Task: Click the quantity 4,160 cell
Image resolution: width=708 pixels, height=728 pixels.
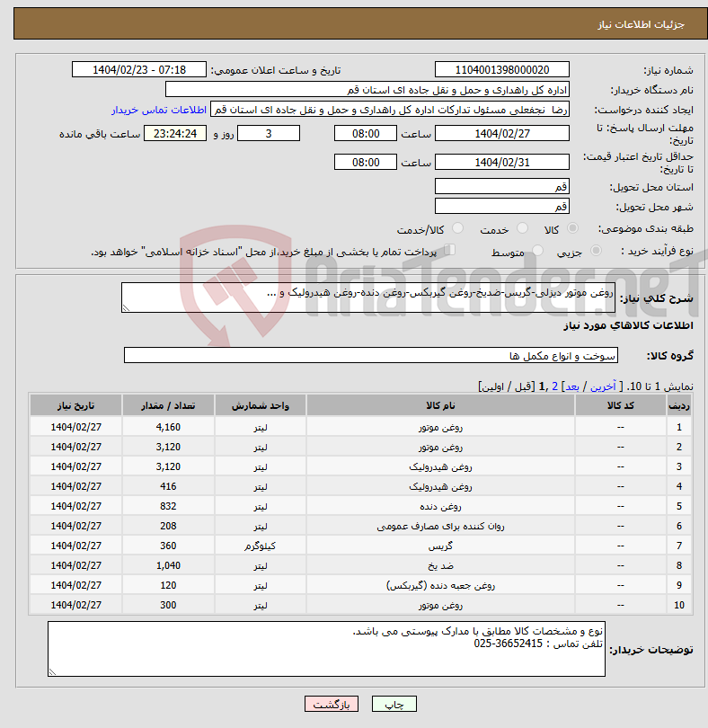Action: (x=168, y=427)
